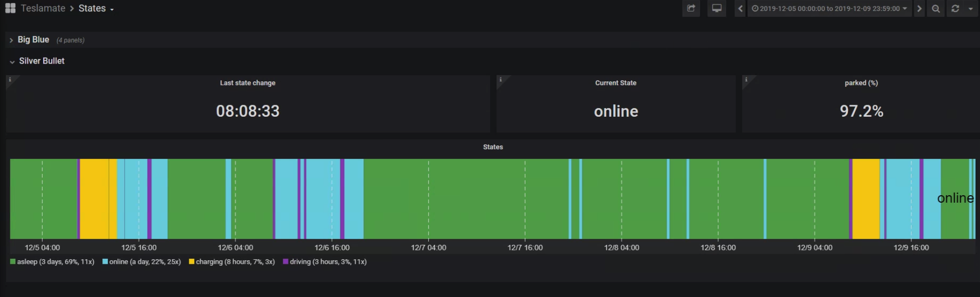The height and width of the screenshot is (297, 980).
Task: Toggle the charging series in legend
Action: pyautogui.click(x=235, y=262)
